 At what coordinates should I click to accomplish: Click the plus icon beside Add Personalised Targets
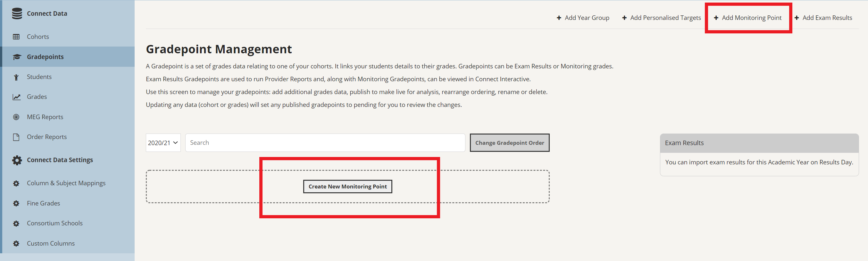tap(624, 18)
